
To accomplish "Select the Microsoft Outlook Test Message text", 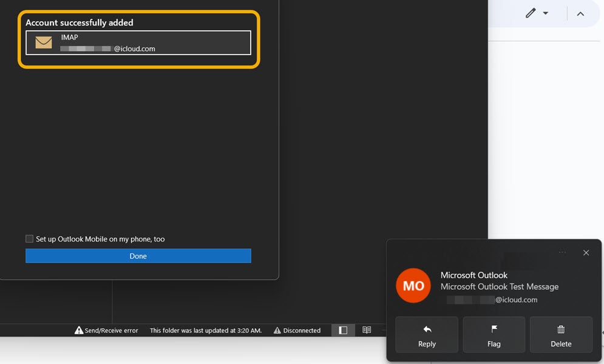I will pyautogui.click(x=500, y=286).
